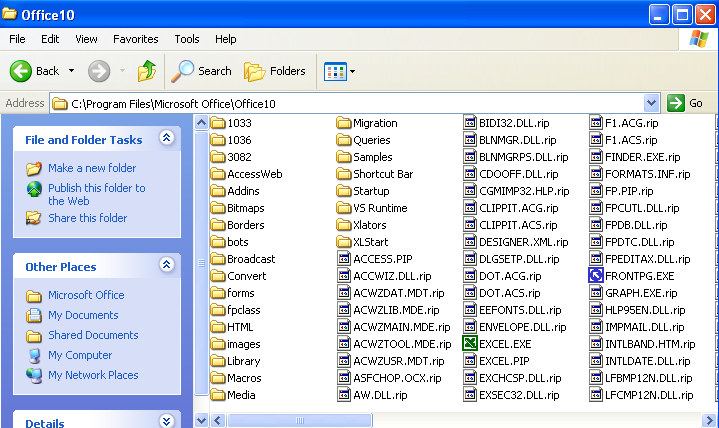Click the ENVELOPE.DLL.rip file name
The width and height of the screenshot is (719, 428).
click(522, 327)
